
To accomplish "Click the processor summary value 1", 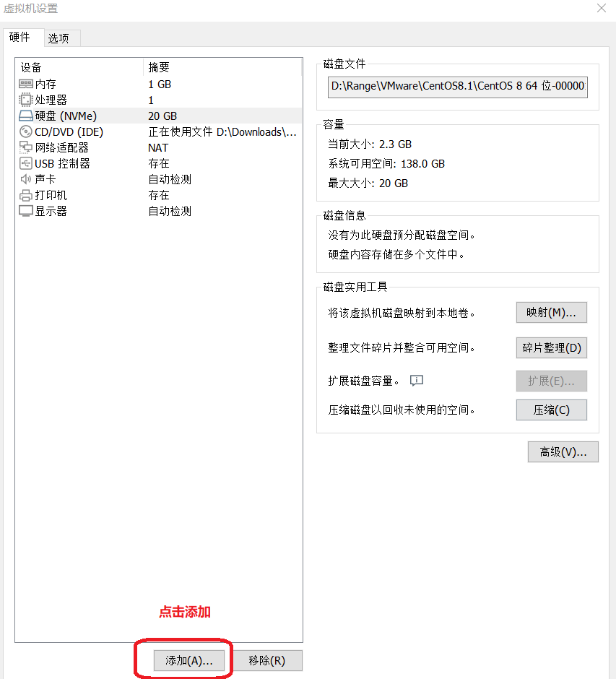I will pos(151,100).
